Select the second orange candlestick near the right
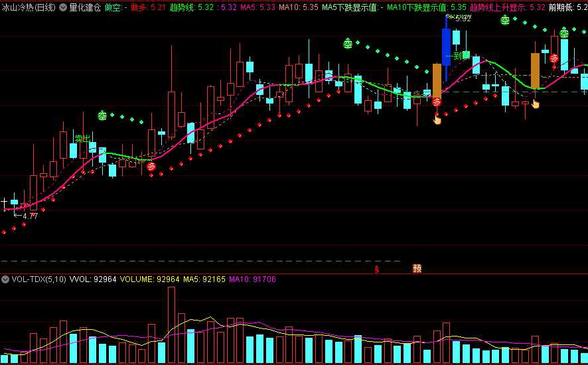Viewport: 588px width, 365px height. 535,70
